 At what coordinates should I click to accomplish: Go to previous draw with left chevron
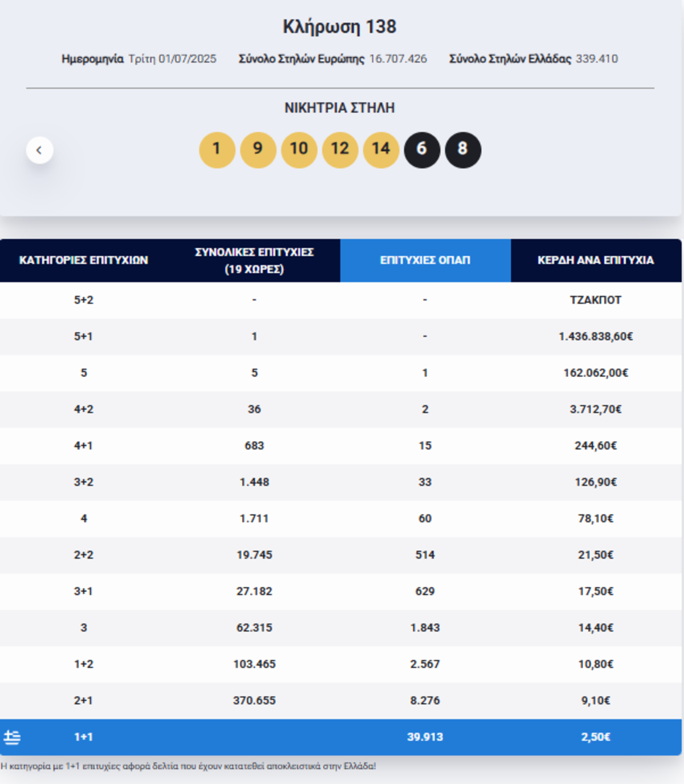pyautogui.click(x=39, y=150)
